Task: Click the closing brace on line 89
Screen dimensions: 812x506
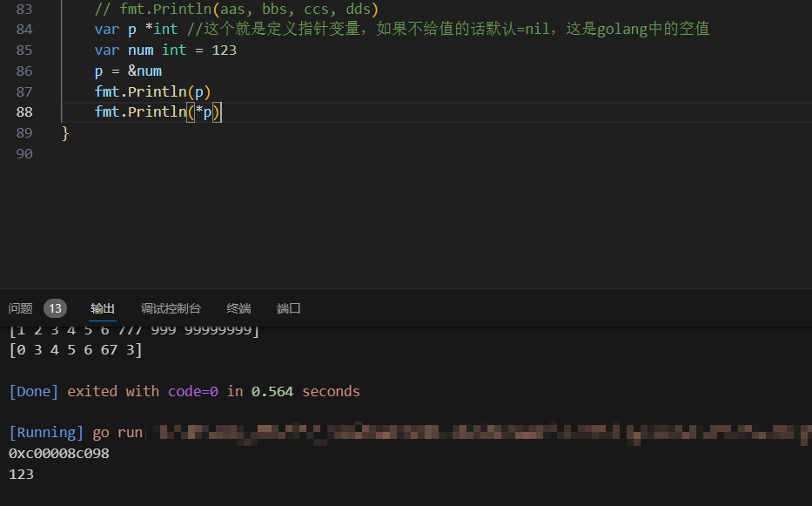Action: (65, 133)
